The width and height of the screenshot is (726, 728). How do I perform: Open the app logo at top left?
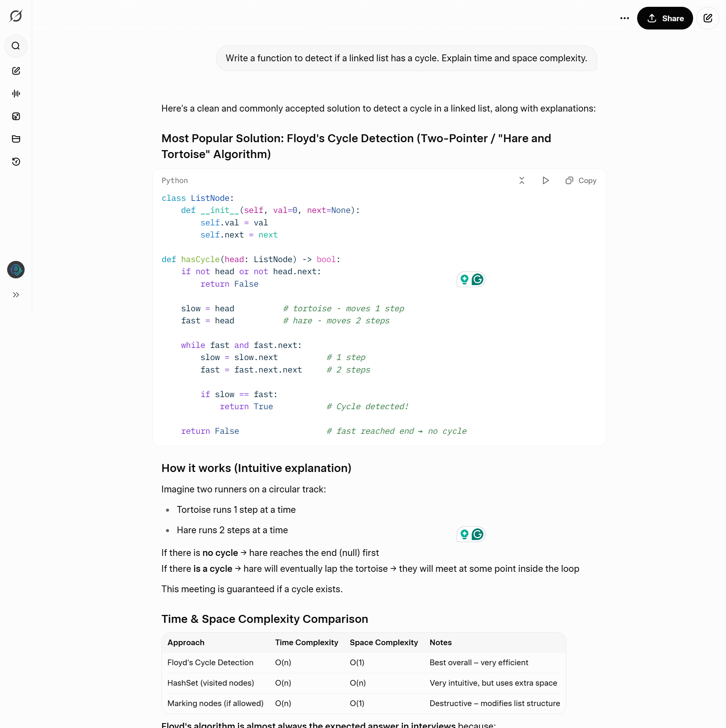16,16
